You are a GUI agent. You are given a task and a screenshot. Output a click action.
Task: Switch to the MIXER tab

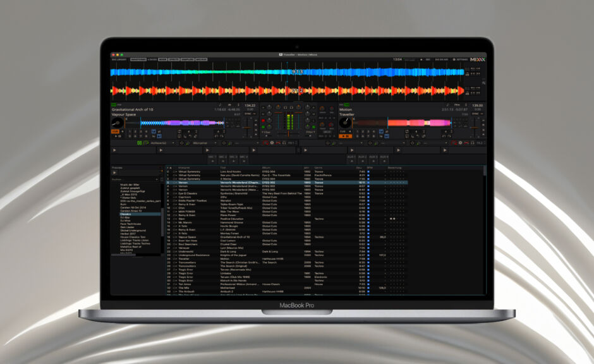tap(163, 59)
